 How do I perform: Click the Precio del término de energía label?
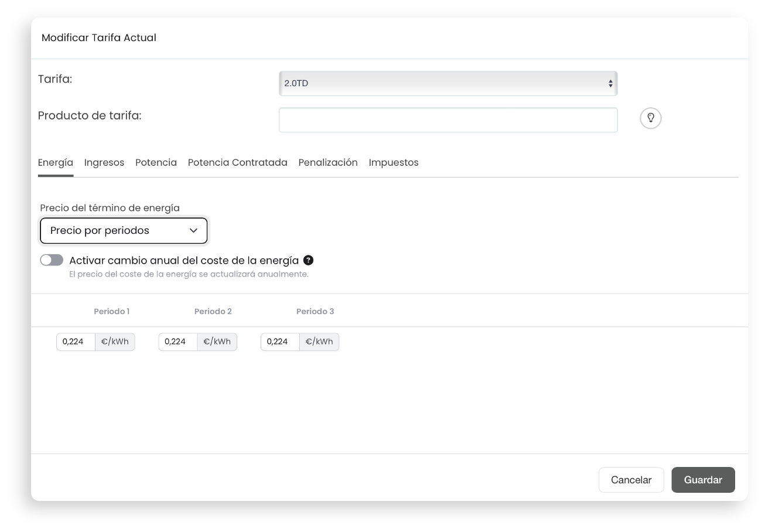coord(110,207)
